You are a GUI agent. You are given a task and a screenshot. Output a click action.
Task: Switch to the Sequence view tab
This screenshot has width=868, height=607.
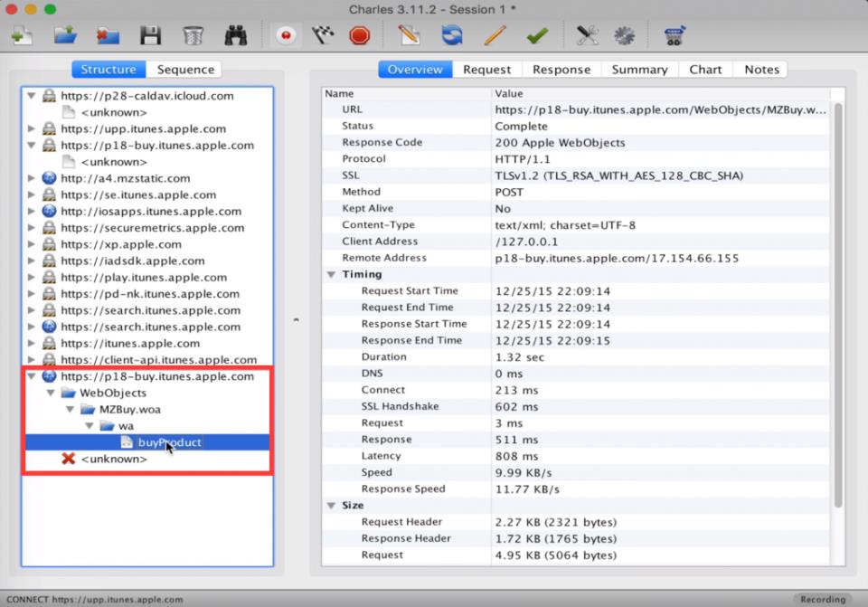tap(185, 70)
